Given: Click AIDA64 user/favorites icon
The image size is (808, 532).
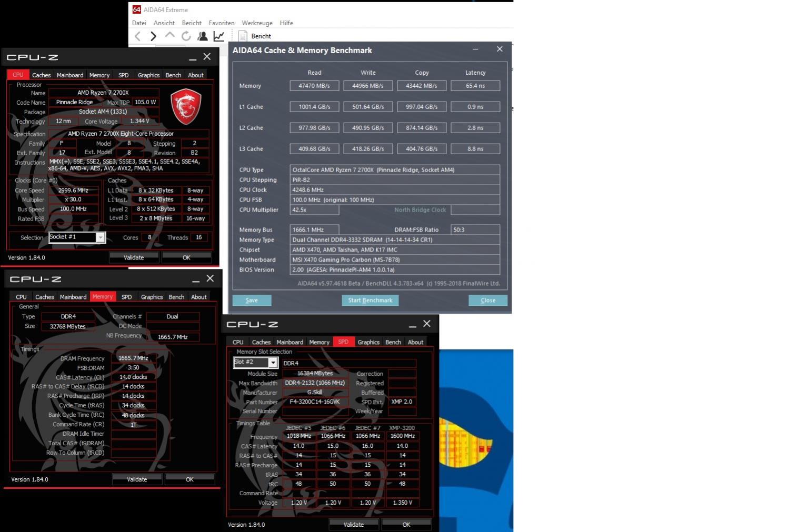Looking at the screenshot, I should 202,36.
